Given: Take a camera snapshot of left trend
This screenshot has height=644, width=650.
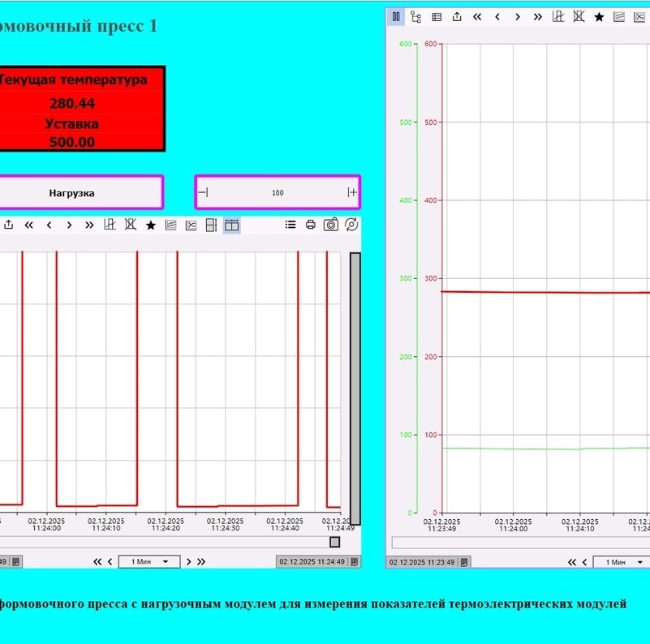Looking at the screenshot, I should (330, 225).
